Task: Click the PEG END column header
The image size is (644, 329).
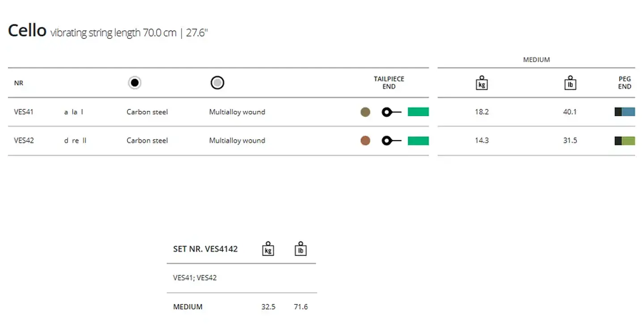Action: pos(625,83)
